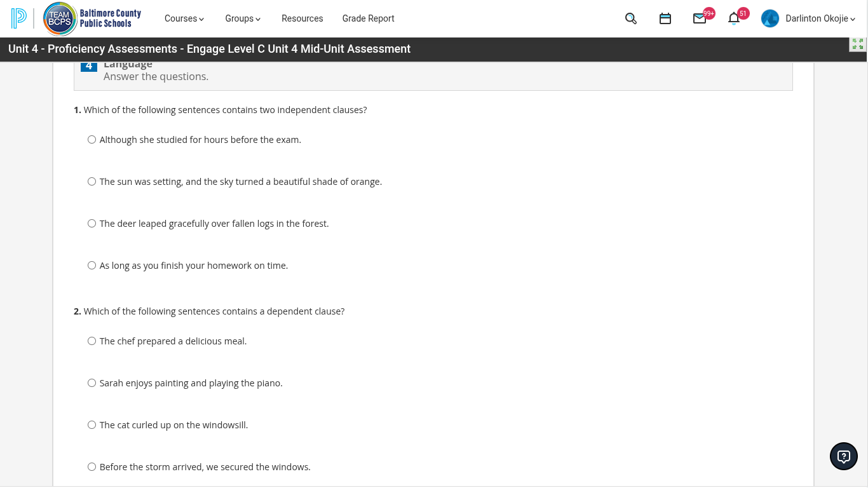Click the 99+ messages badge
868x488 pixels.
point(709,13)
